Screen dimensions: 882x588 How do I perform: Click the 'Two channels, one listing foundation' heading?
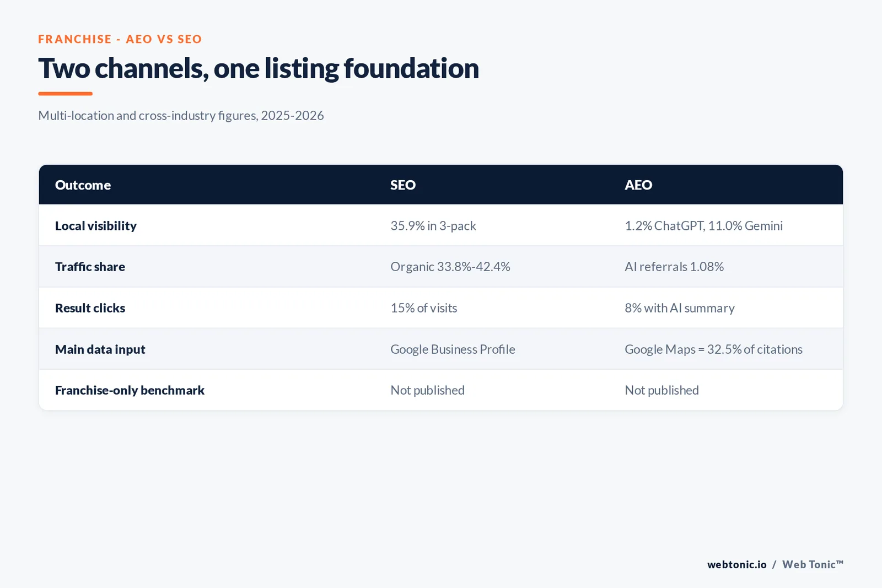pyautogui.click(x=259, y=69)
